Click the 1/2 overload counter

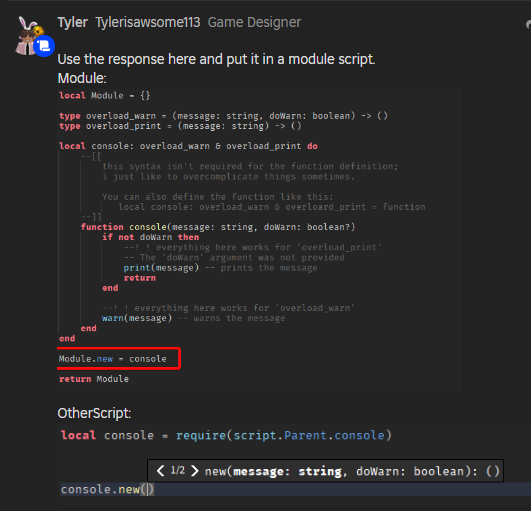click(178, 470)
